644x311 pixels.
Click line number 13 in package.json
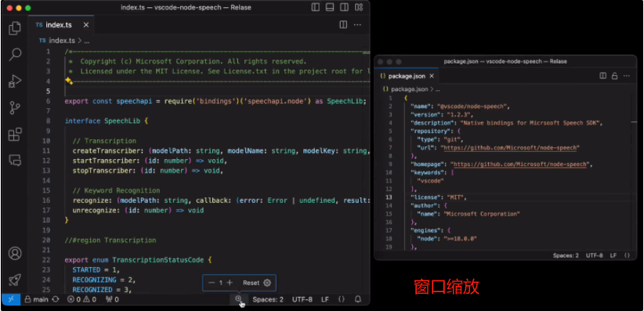(x=389, y=197)
